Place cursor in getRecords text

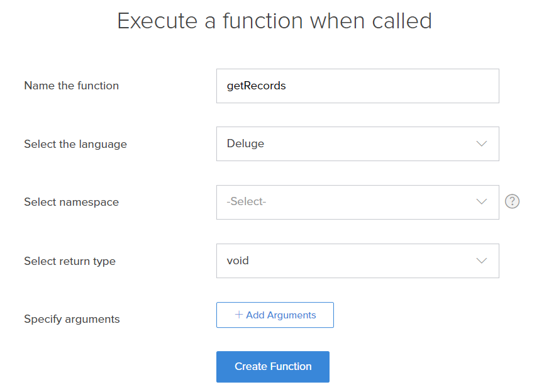[257, 86]
